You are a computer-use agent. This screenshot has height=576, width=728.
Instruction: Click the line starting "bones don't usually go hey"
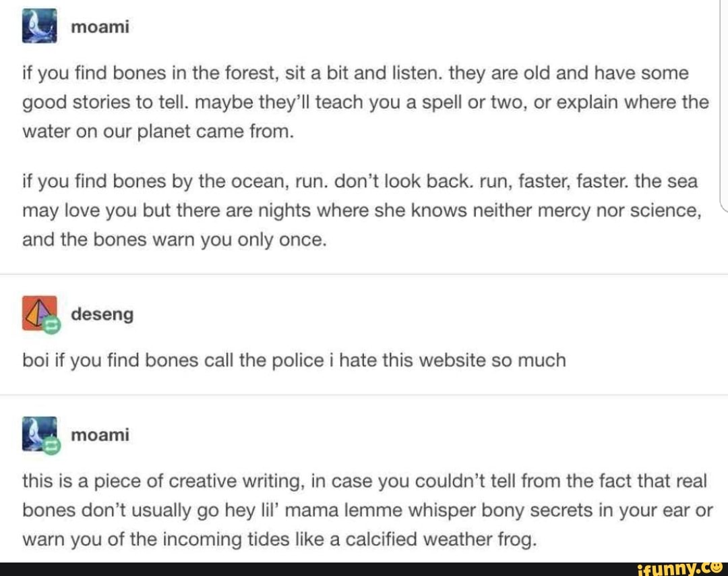(x=367, y=511)
